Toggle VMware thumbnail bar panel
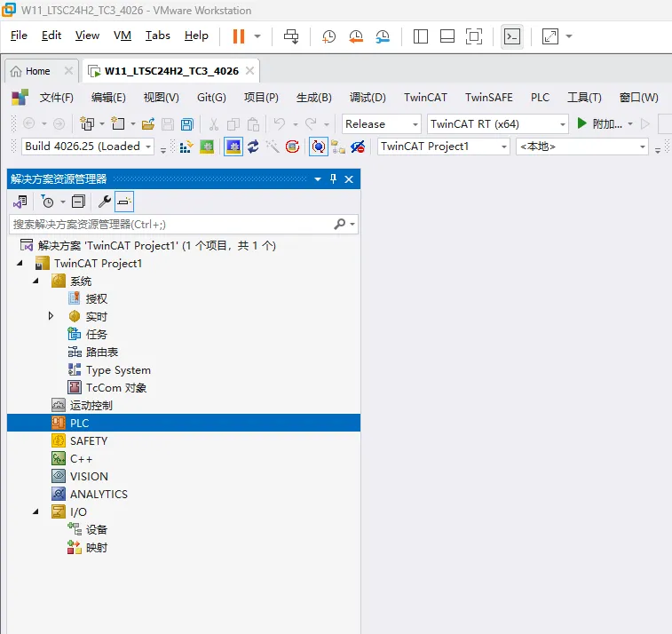 point(447,36)
